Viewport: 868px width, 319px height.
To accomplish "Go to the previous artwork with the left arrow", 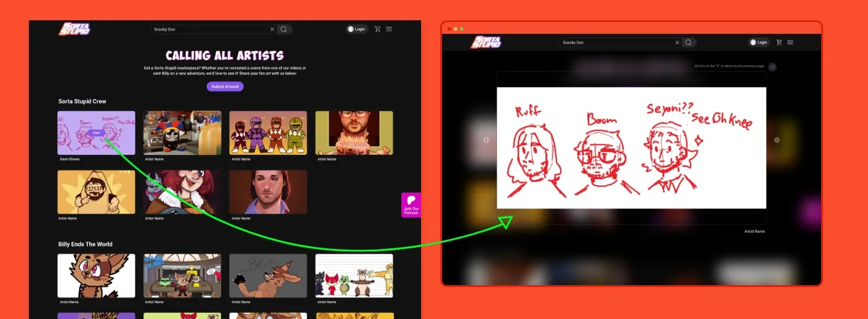I will (486, 140).
